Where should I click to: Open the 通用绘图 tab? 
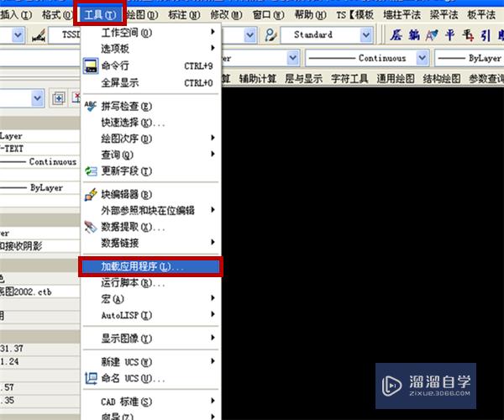point(396,78)
